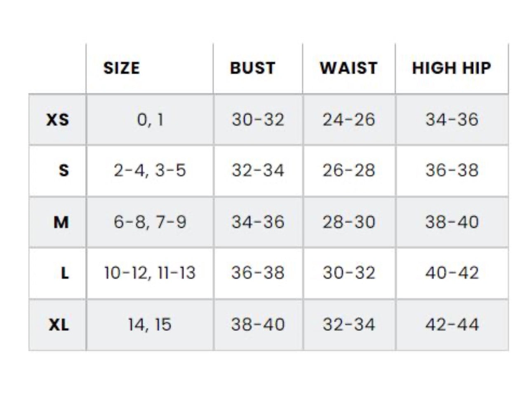
Task: Click the L size cell "10-12, 11-13"
Action: (x=150, y=273)
